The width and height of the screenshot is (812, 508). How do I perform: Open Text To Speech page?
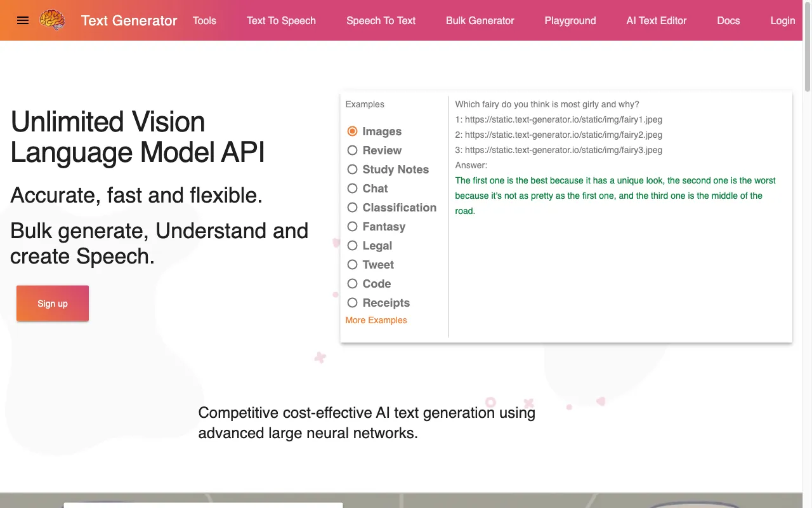coord(281,20)
